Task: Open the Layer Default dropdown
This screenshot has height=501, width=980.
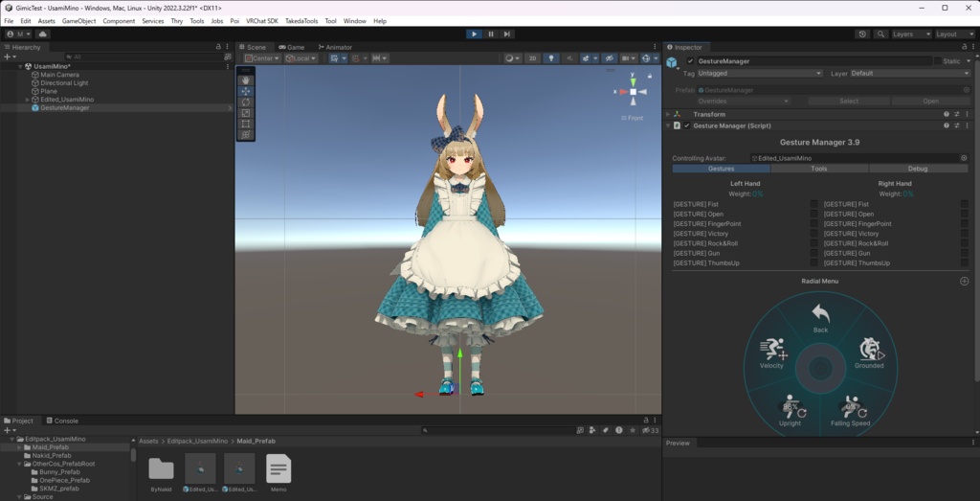Action: pos(909,73)
